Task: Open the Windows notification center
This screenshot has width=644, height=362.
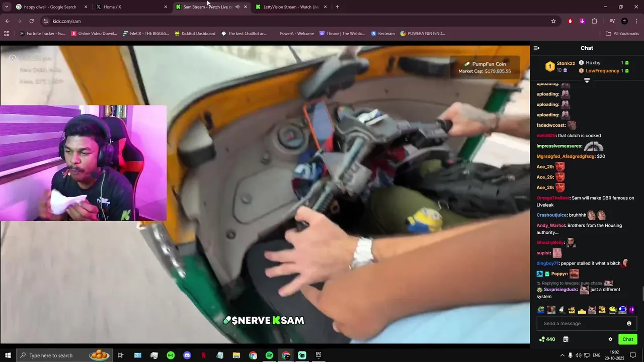Action: coord(633,355)
